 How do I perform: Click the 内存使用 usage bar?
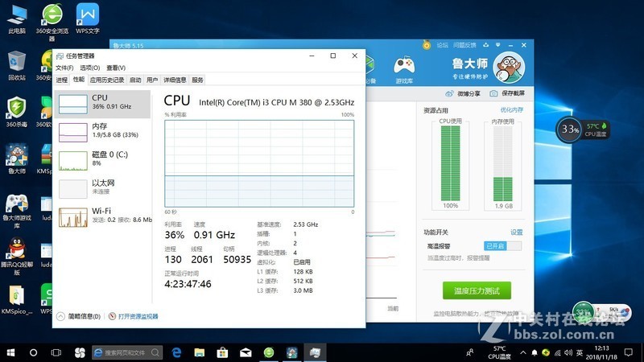(x=502, y=163)
